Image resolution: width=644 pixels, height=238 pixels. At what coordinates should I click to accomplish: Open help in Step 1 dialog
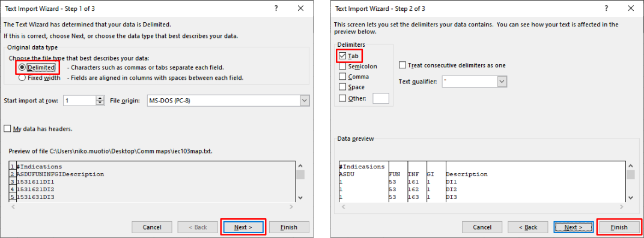tap(276, 8)
